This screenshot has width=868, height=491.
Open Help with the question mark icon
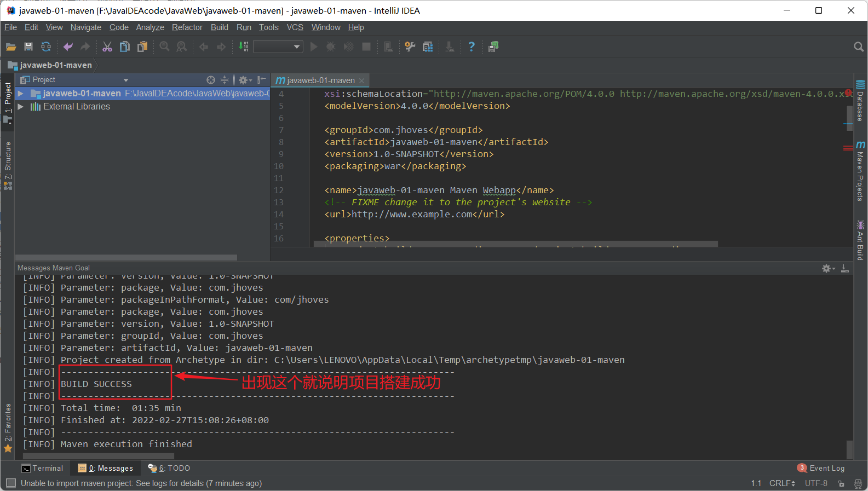tap(472, 47)
